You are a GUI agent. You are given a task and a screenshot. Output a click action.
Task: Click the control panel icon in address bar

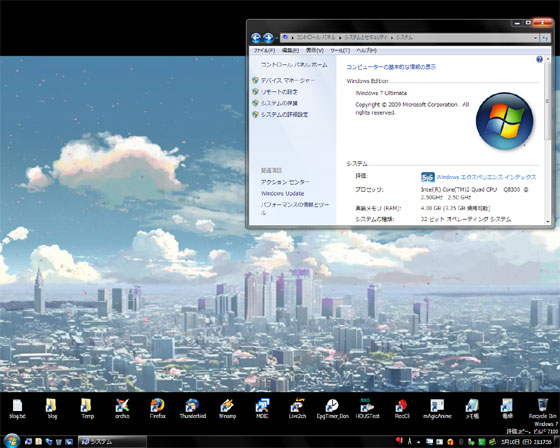pos(285,37)
